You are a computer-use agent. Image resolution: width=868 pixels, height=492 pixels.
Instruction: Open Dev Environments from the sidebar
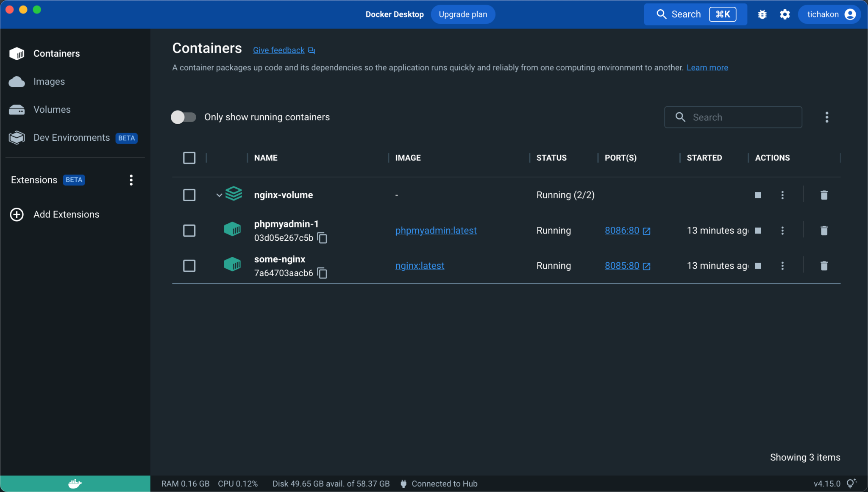pos(71,137)
